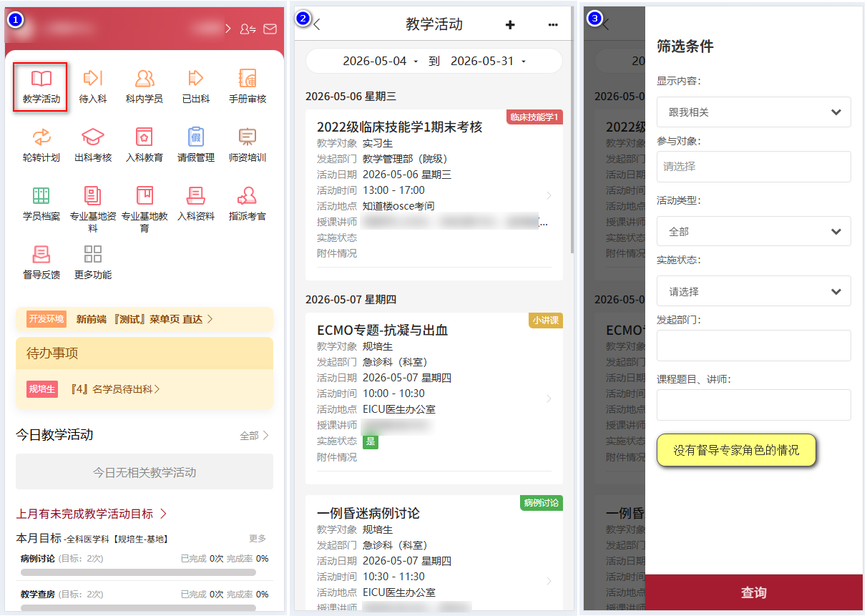Open the 待入科 icon
This screenshot has width=867, height=616.
[x=93, y=87]
